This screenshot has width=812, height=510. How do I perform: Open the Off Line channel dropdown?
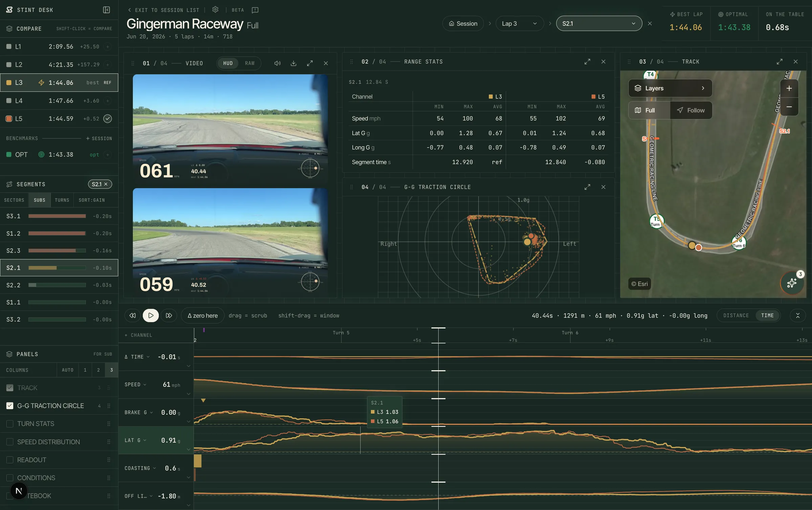coord(139,496)
